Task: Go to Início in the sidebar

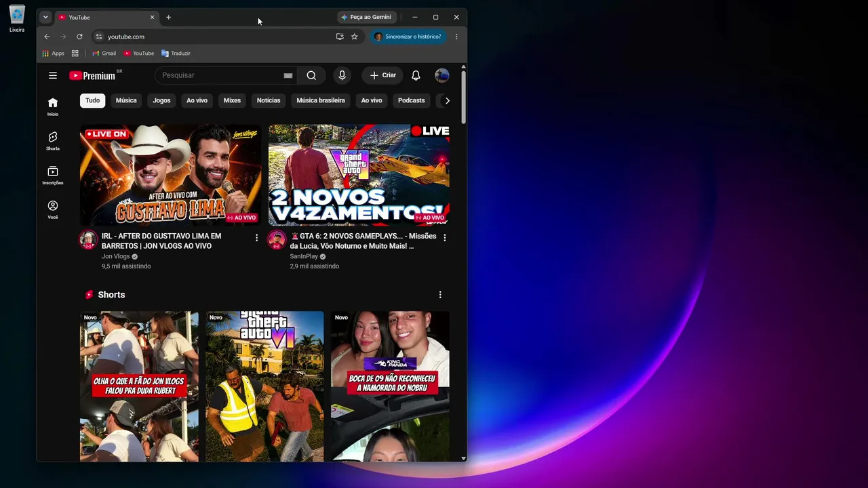Action: point(53,106)
